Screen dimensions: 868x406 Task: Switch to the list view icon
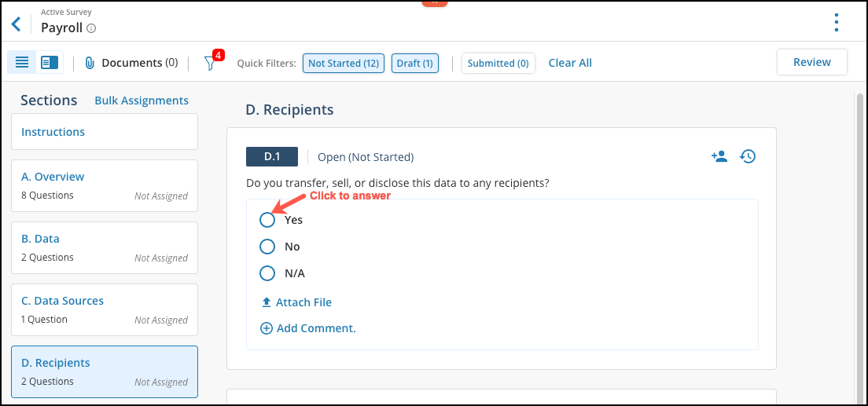click(x=22, y=63)
